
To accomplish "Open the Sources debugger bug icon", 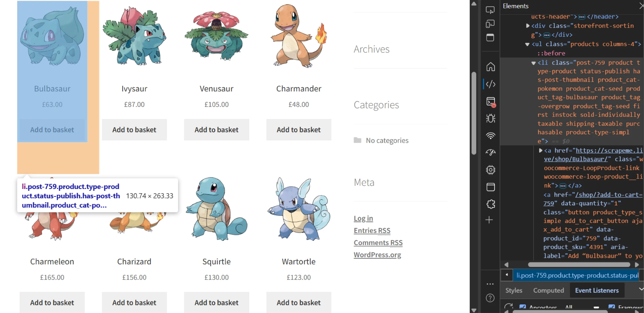I will 491,118.
